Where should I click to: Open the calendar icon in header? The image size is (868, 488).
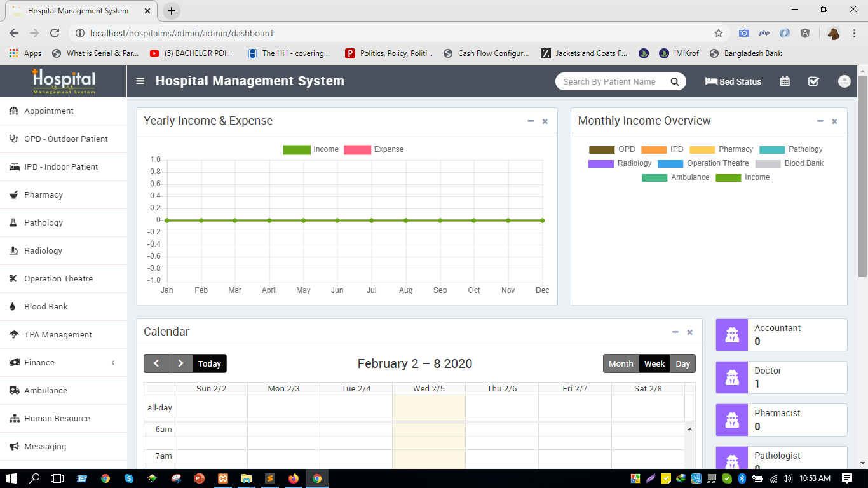[785, 81]
